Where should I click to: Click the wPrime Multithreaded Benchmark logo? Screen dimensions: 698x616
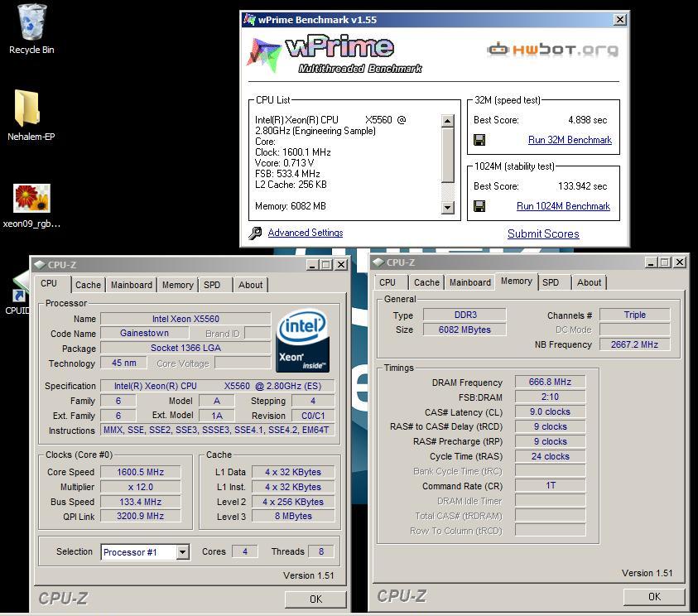(x=335, y=55)
